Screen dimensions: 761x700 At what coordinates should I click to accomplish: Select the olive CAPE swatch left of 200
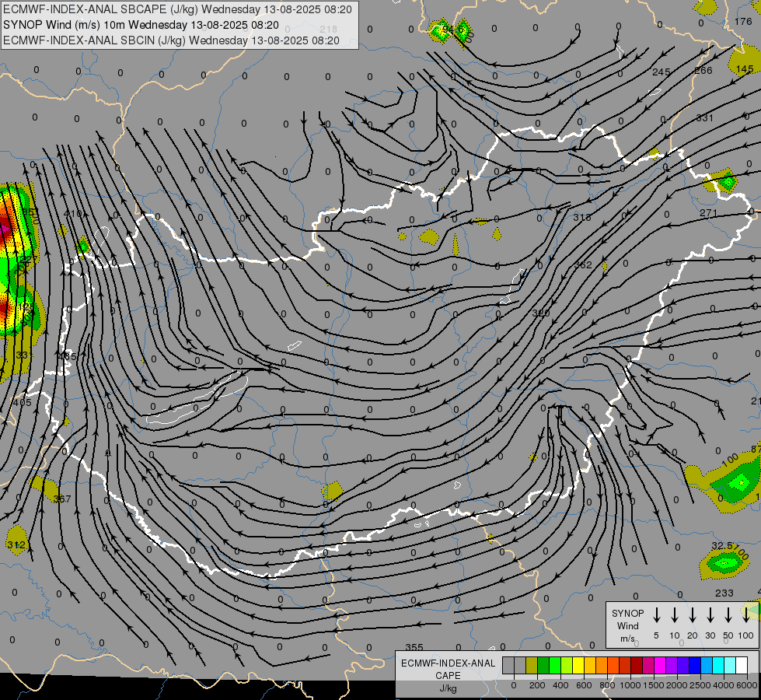pos(532,666)
